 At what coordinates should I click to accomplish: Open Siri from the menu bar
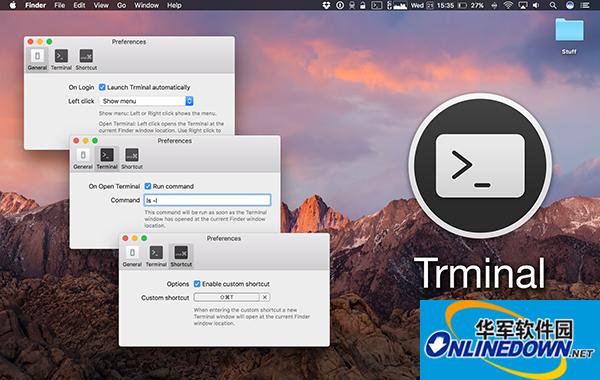[570, 5]
